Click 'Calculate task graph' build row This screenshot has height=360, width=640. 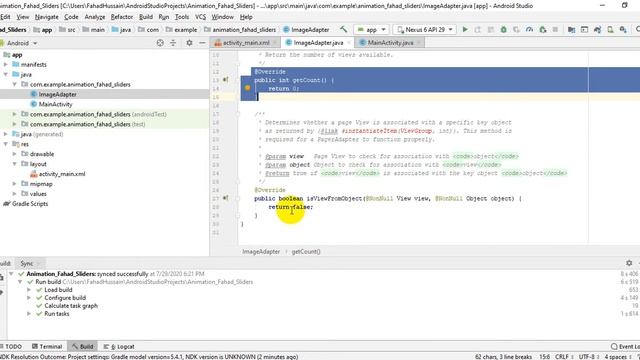click(71, 306)
